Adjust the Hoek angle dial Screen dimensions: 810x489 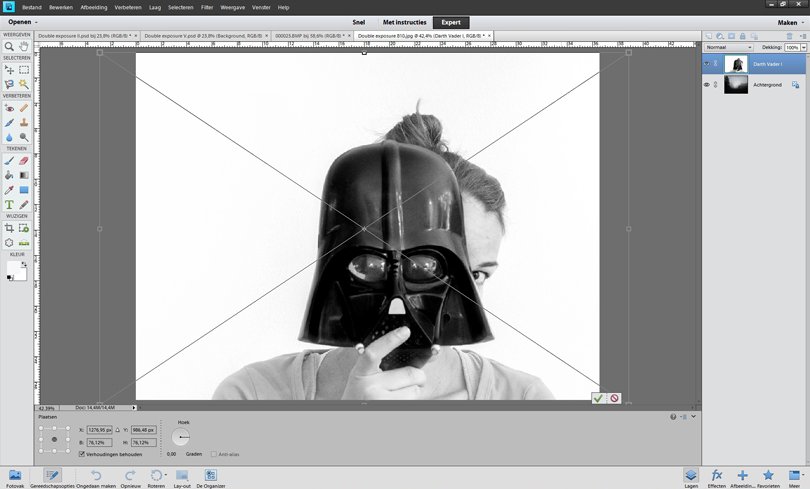pos(180,437)
